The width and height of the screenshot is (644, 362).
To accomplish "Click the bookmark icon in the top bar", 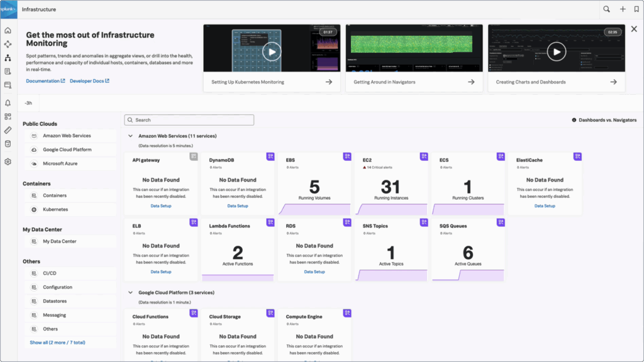I will (x=635, y=9).
